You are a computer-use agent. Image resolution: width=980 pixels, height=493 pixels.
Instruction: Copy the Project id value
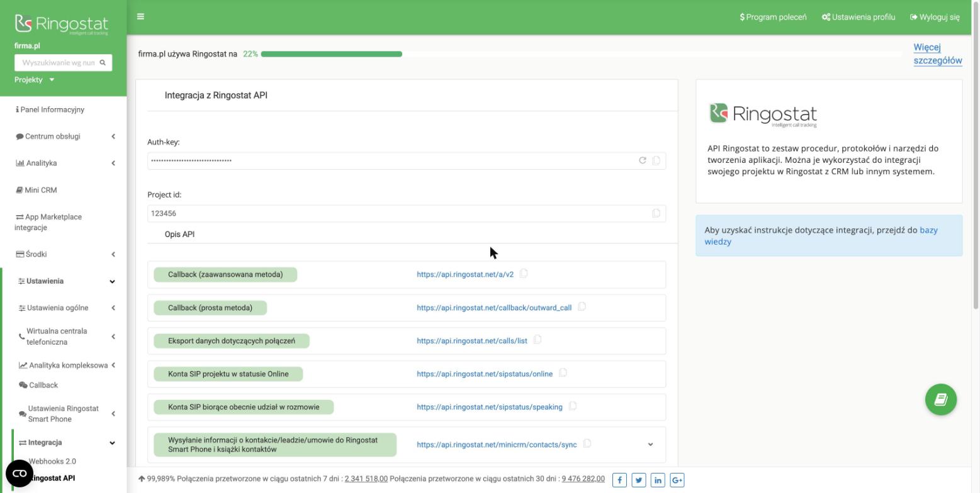(656, 213)
